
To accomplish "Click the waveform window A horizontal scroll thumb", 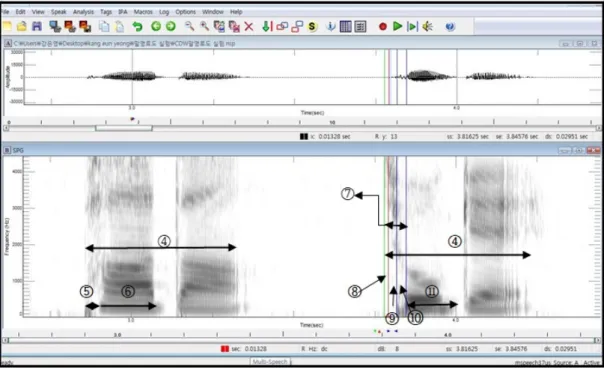I will (x=124, y=128).
